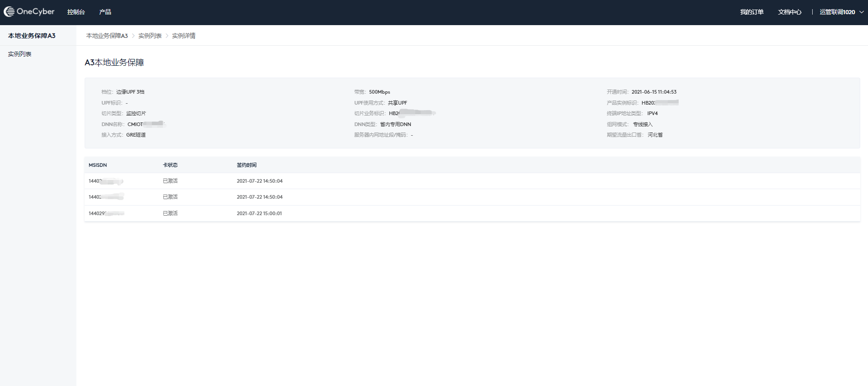The width and height of the screenshot is (868, 386).
Task: Click the MSISDN column header
Action: click(x=98, y=165)
